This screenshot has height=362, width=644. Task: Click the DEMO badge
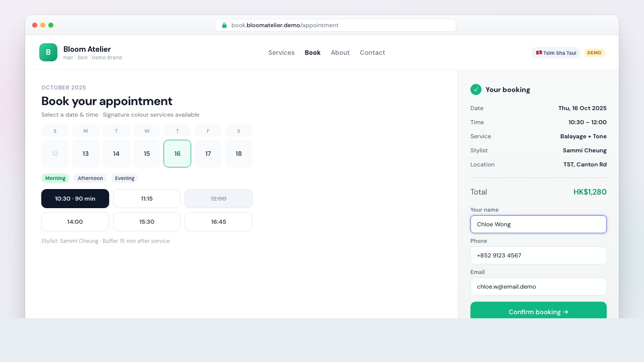(594, 53)
